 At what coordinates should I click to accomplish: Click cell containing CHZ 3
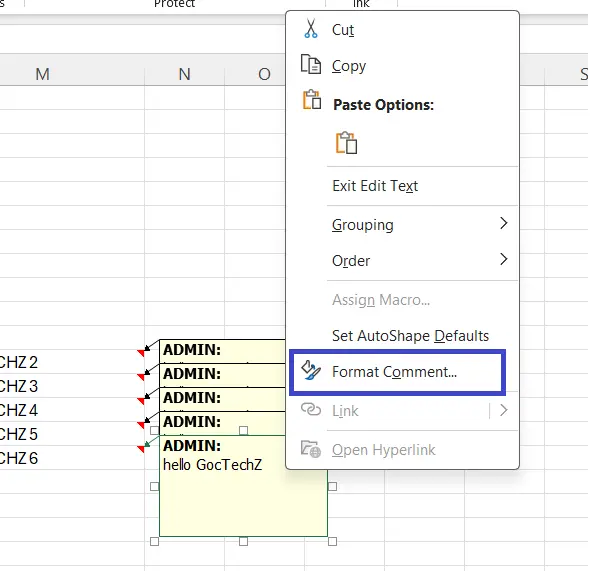[71, 386]
